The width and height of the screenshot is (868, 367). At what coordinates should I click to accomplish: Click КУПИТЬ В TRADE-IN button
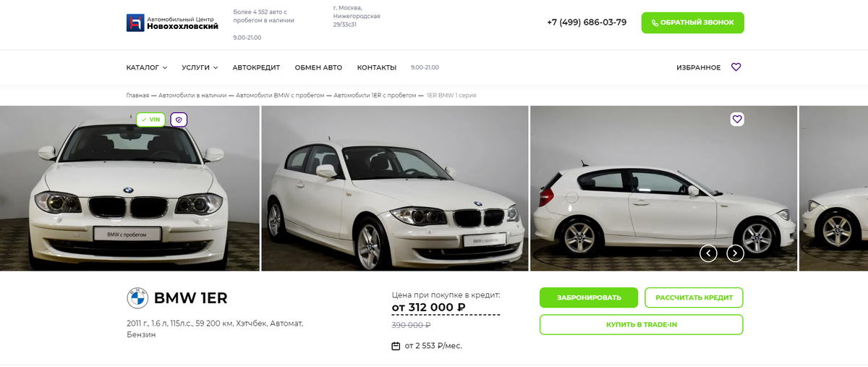click(x=642, y=324)
